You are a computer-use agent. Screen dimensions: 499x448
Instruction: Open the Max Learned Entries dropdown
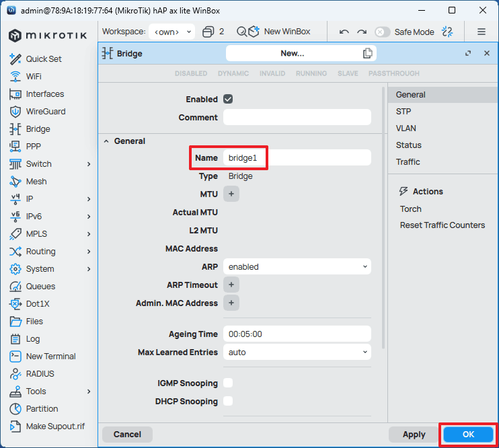[x=297, y=352]
